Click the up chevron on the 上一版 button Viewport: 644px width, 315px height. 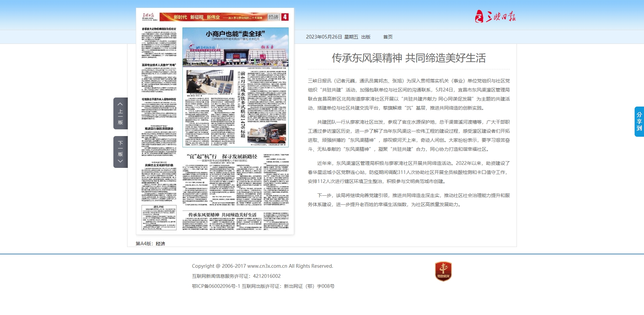tap(120, 104)
